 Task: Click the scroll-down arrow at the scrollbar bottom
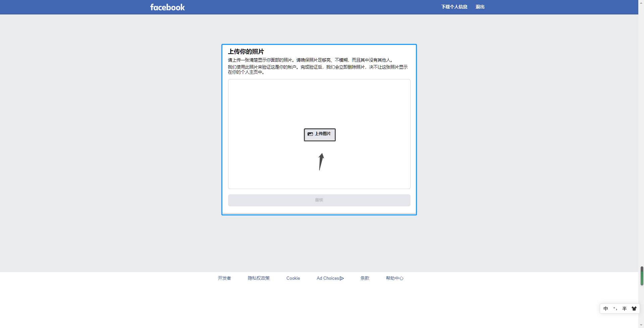pyautogui.click(x=642, y=325)
